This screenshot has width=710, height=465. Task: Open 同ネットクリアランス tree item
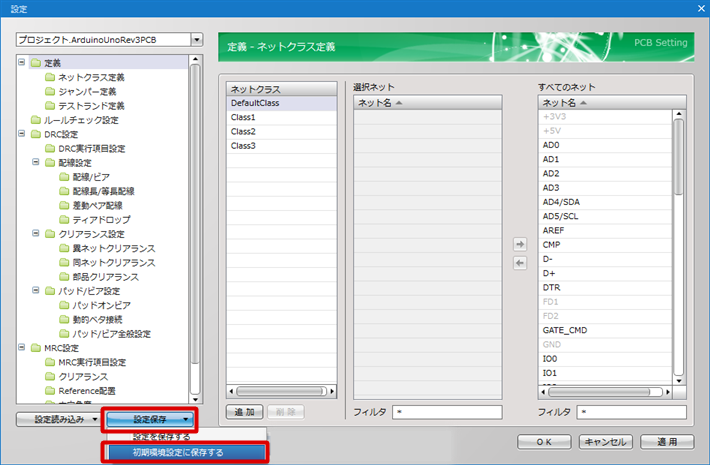[x=114, y=263]
